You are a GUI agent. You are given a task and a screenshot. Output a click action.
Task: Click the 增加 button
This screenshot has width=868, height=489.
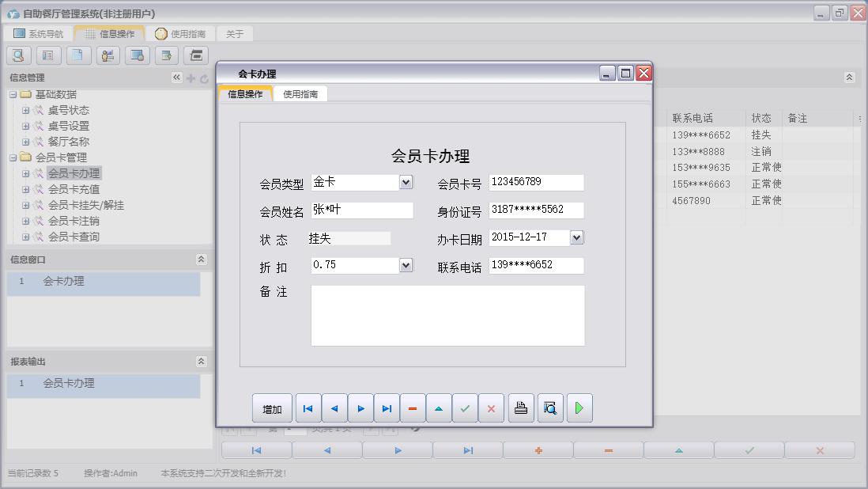[272, 409]
